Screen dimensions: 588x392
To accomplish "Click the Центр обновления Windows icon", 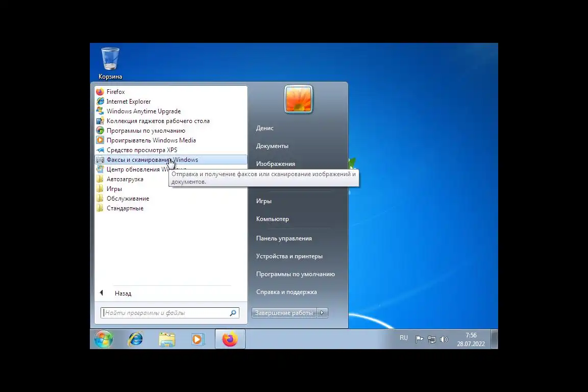I will (100, 169).
